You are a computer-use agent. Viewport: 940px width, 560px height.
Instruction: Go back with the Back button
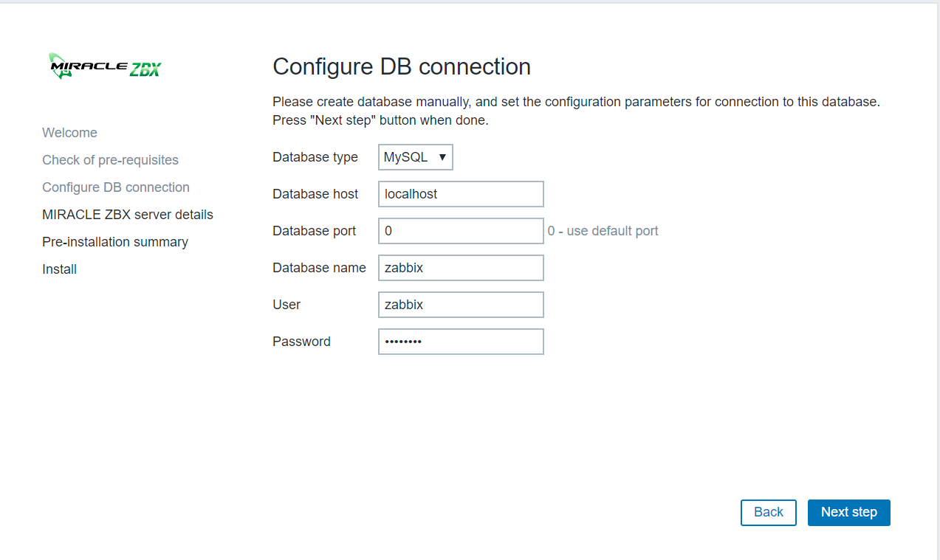(768, 512)
